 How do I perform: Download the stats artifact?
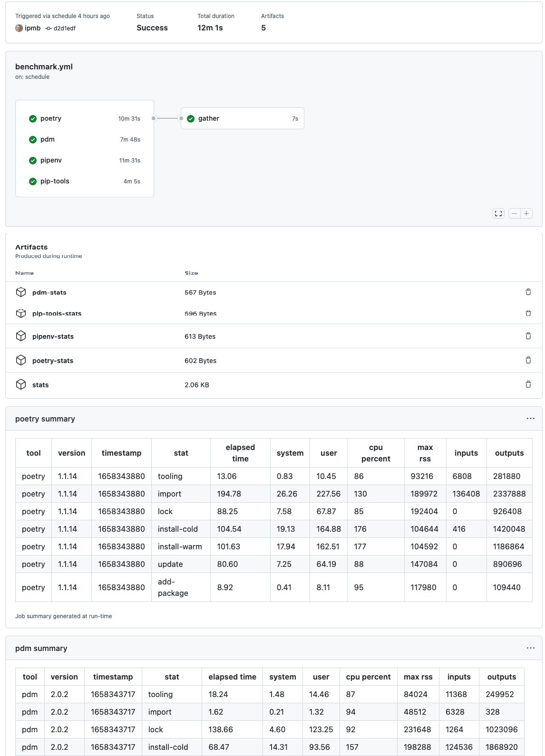coord(40,385)
